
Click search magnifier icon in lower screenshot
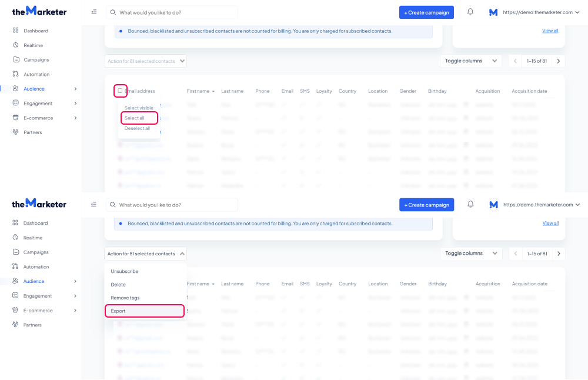pyautogui.click(x=112, y=205)
